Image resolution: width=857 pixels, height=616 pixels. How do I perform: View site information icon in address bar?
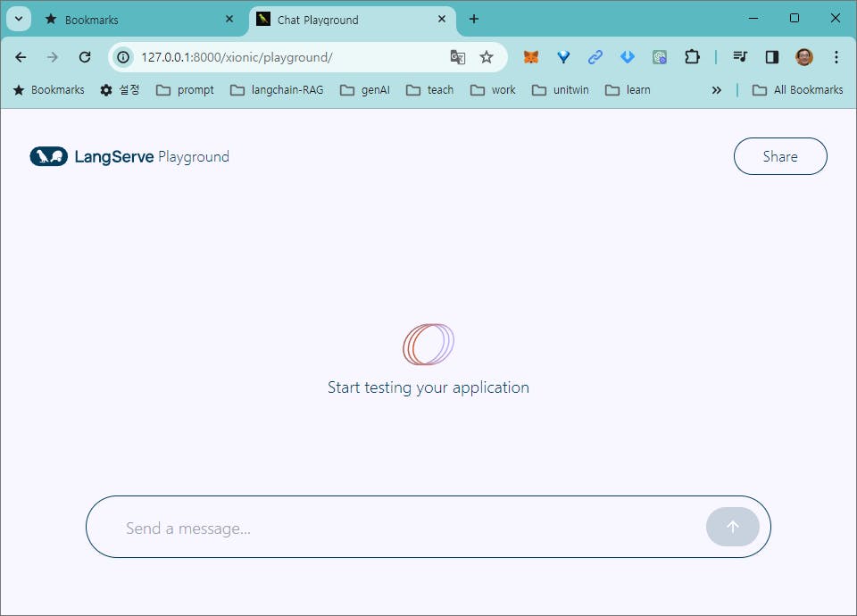click(x=123, y=57)
